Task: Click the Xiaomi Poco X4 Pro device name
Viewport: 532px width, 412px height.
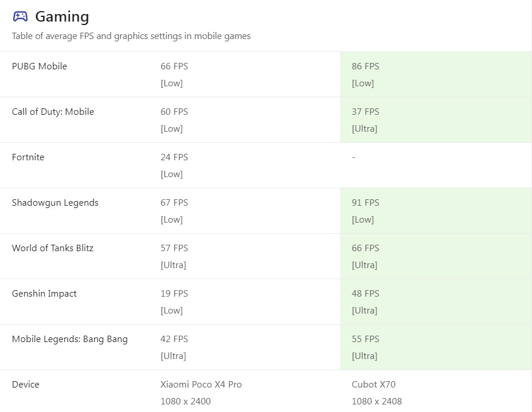Action: click(x=201, y=385)
